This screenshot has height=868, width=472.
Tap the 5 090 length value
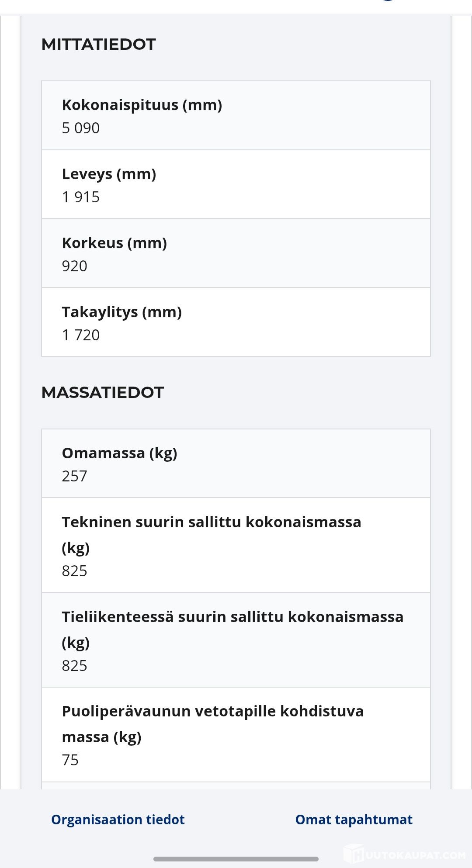(x=81, y=128)
